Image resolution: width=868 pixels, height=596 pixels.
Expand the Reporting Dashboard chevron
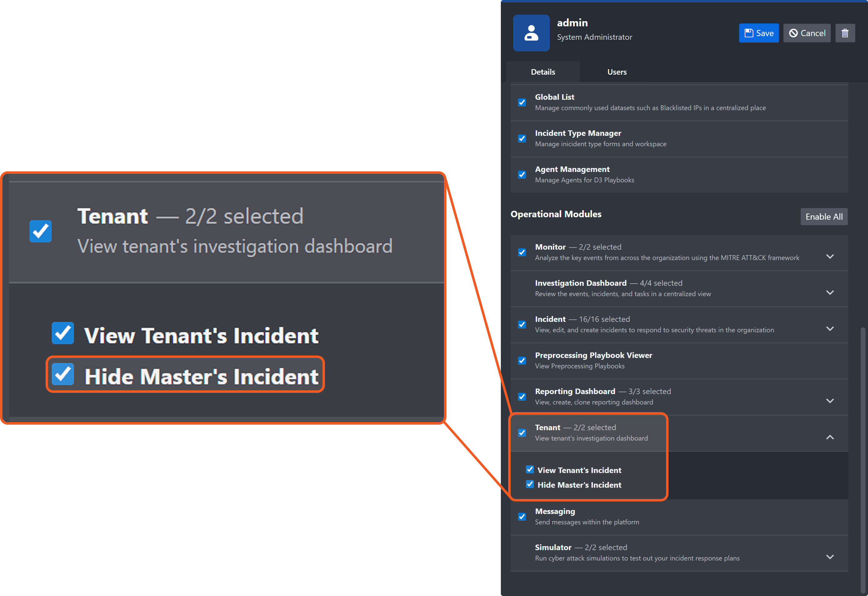tap(829, 401)
